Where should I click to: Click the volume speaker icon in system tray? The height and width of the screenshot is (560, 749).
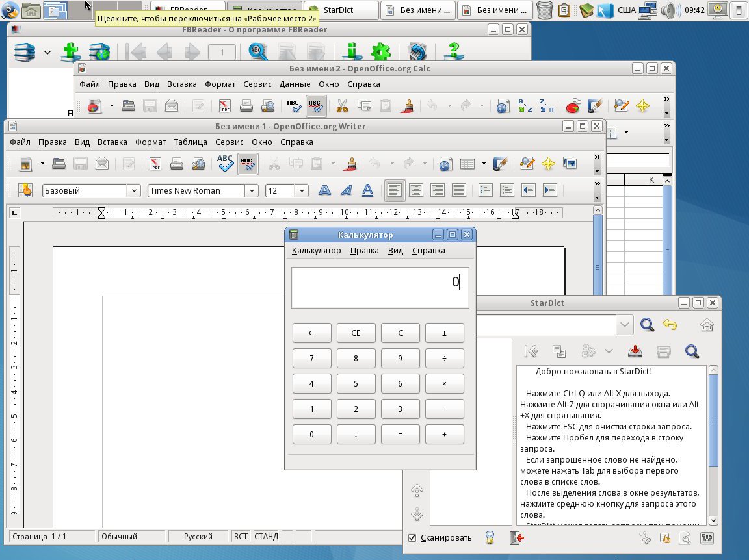(x=667, y=10)
